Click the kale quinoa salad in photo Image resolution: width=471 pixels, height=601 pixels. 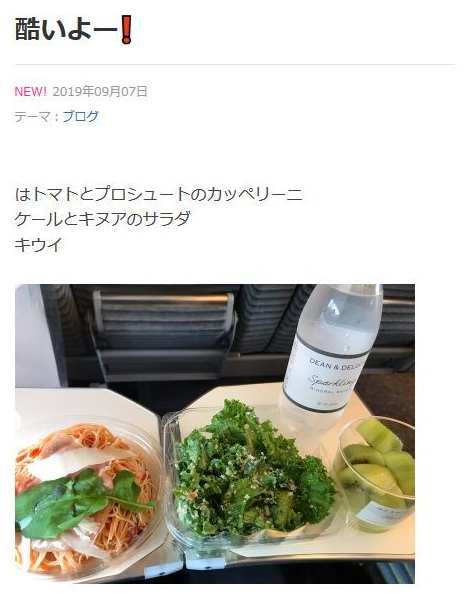click(253, 470)
